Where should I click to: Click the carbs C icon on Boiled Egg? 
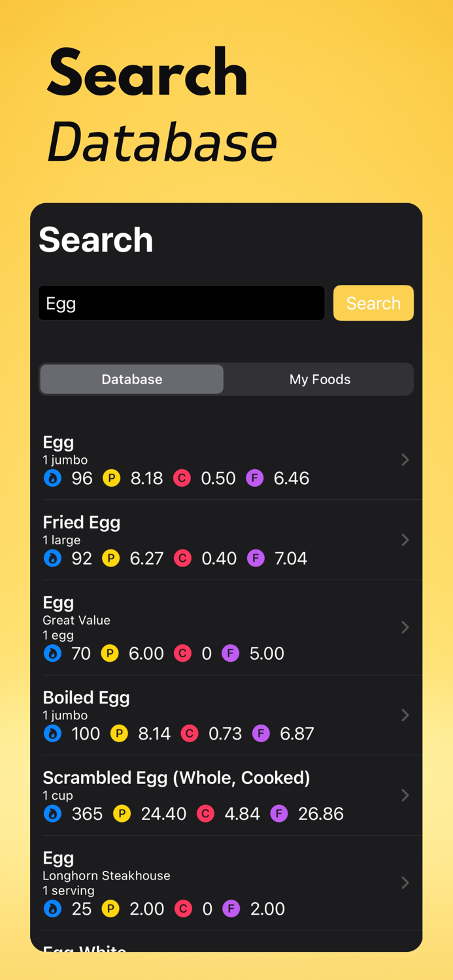coord(190,734)
